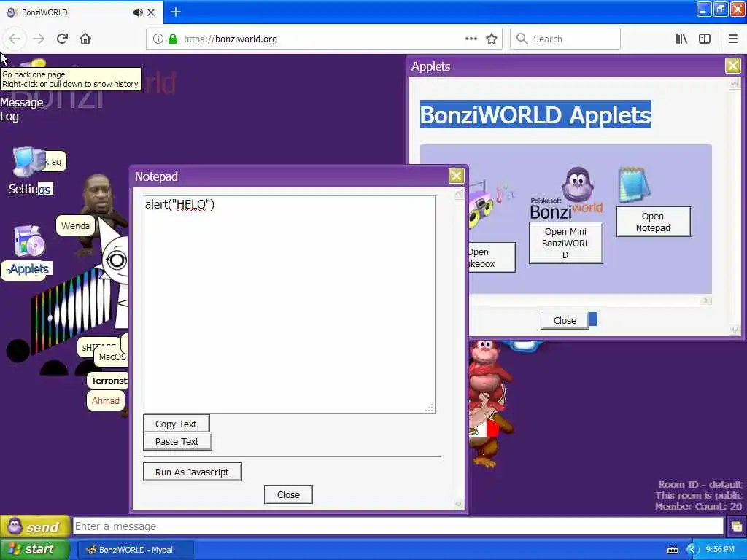The width and height of the screenshot is (747, 560).
Task: Click the Settings label
Action: (30, 189)
